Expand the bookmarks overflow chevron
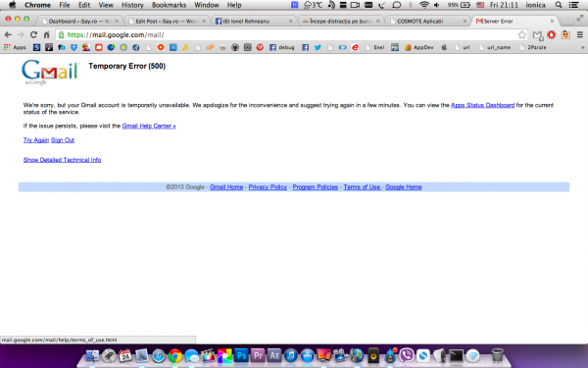 [582, 47]
